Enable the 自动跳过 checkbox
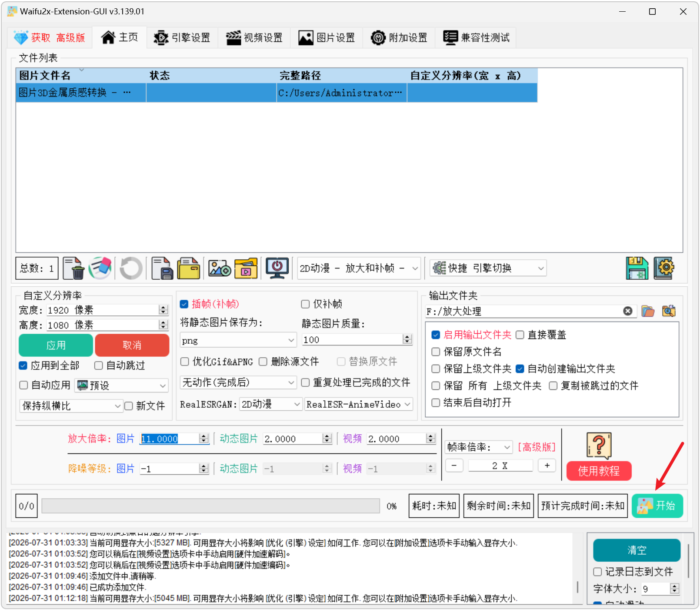Screen dimensions: 700x610 click(x=99, y=365)
